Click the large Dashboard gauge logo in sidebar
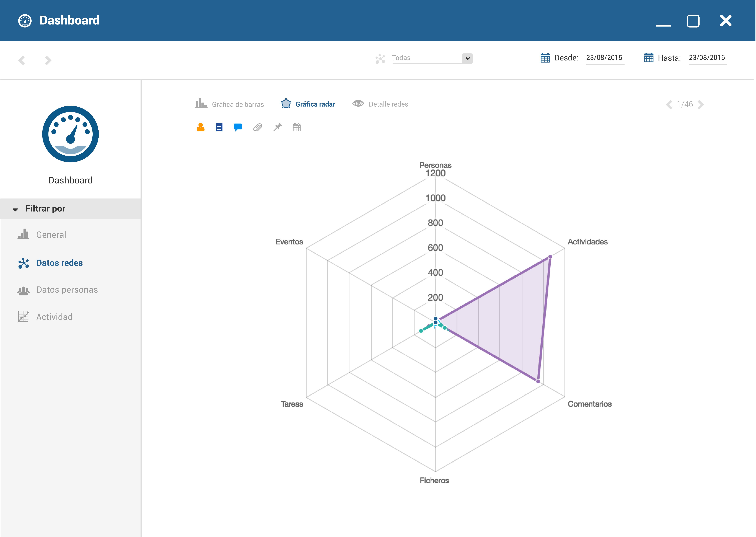Viewport: 756px width, 537px height. [x=70, y=134]
